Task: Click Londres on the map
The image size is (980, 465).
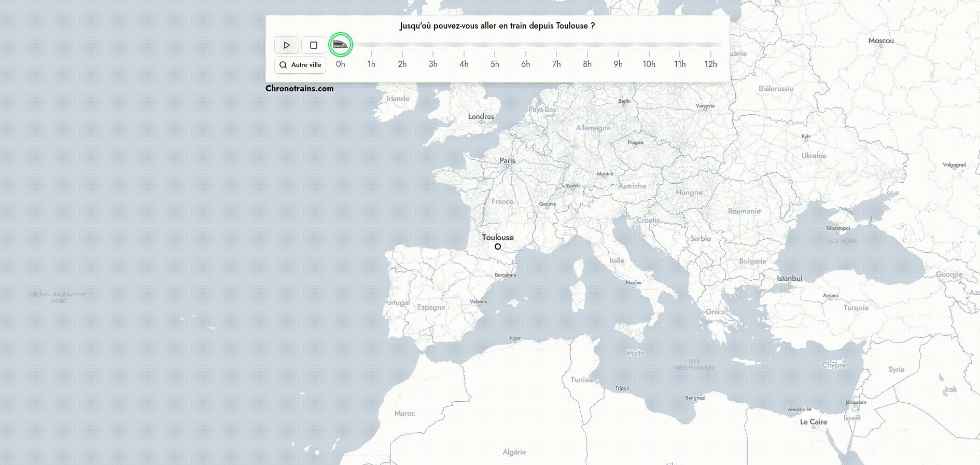Action: [x=481, y=117]
